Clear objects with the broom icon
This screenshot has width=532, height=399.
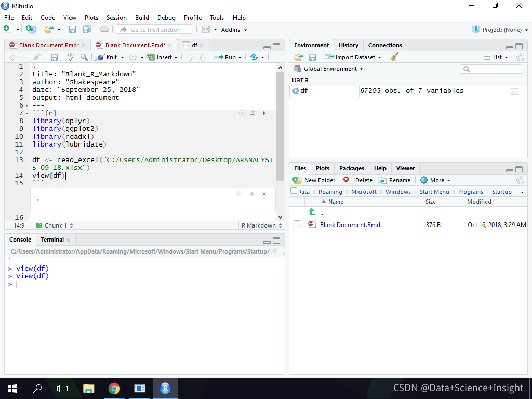pyautogui.click(x=393, y=57)
